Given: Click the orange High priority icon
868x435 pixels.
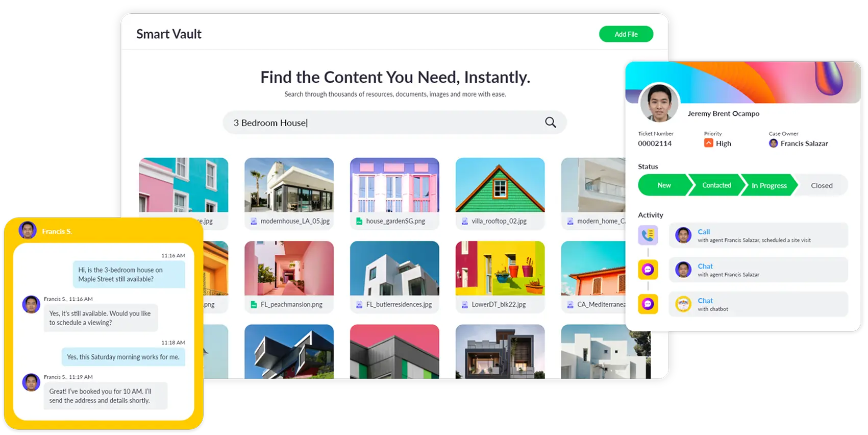Looking at the screenshot, I should (x=709, y=143).
